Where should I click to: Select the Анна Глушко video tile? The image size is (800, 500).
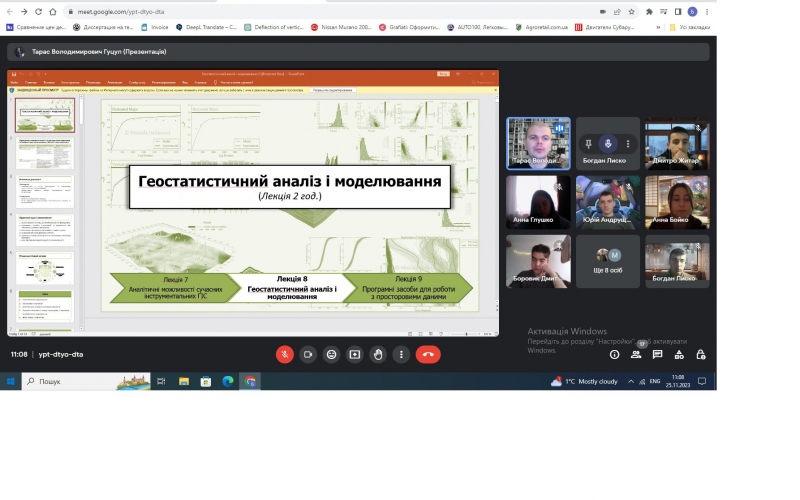538,203
